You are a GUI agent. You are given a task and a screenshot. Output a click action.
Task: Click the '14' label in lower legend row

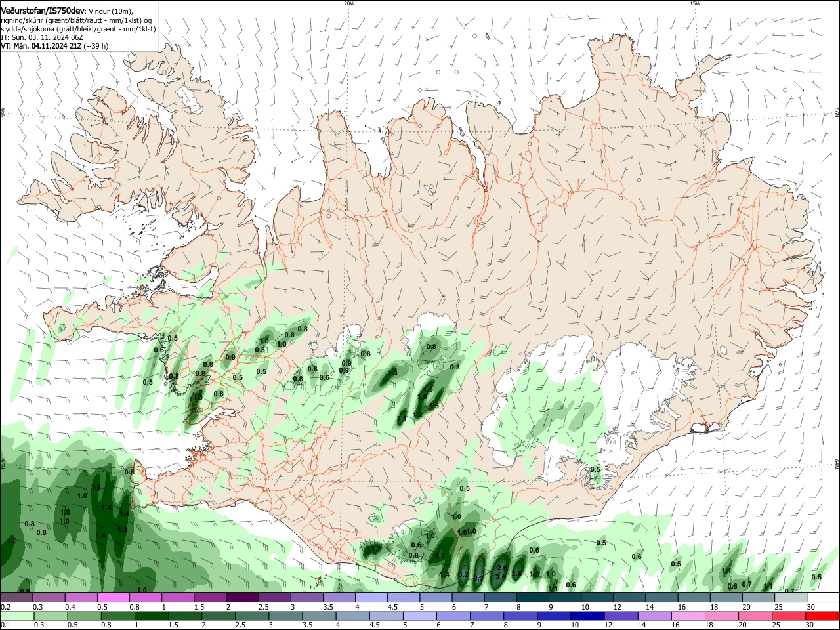pos(642,625)
